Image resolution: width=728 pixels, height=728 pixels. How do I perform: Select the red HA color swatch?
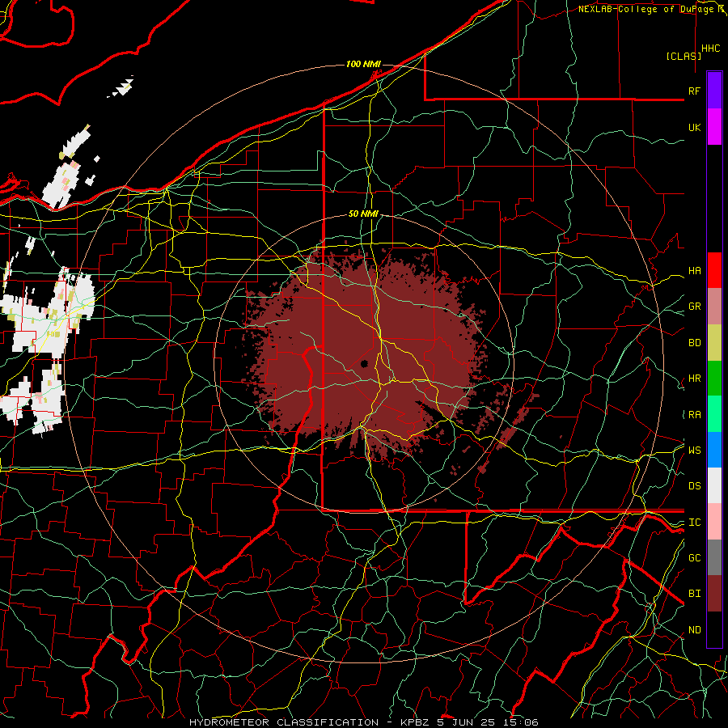714,270
